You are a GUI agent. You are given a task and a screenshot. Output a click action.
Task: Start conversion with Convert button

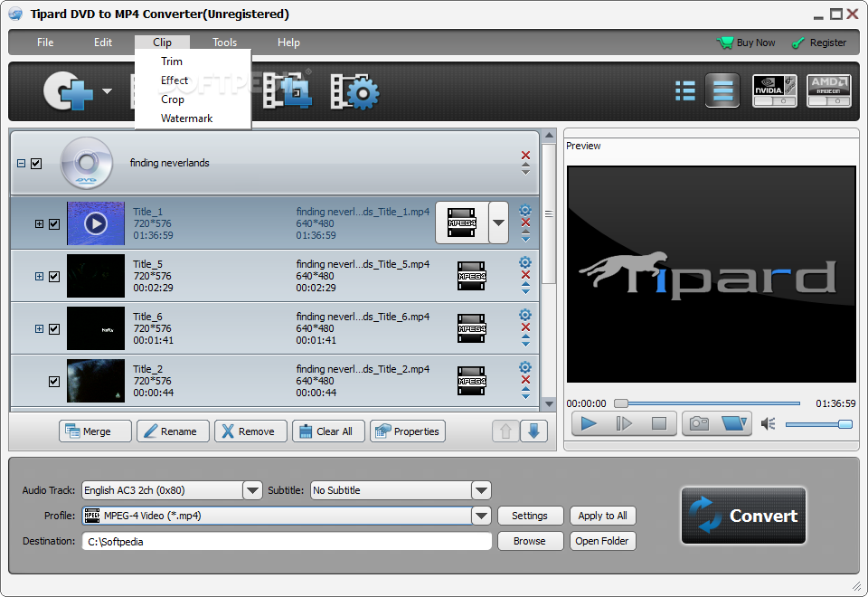[x=743, y=516]
